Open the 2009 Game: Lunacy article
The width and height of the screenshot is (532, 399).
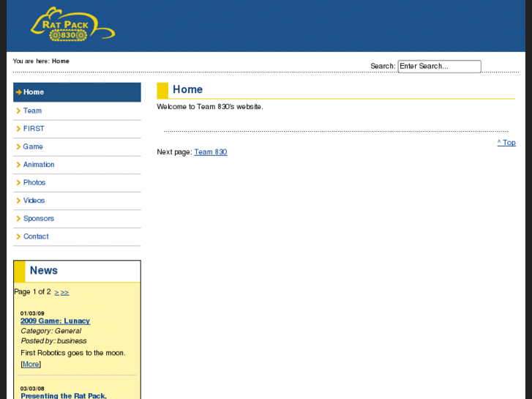[56, 321]
